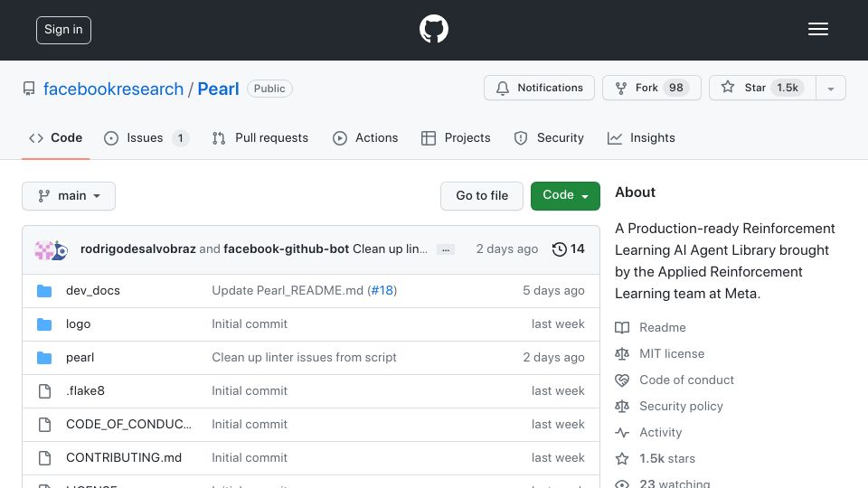The width and height of the screenshot is (868, 488).
Task: View the 14 commits history
Action: point(568,249)
